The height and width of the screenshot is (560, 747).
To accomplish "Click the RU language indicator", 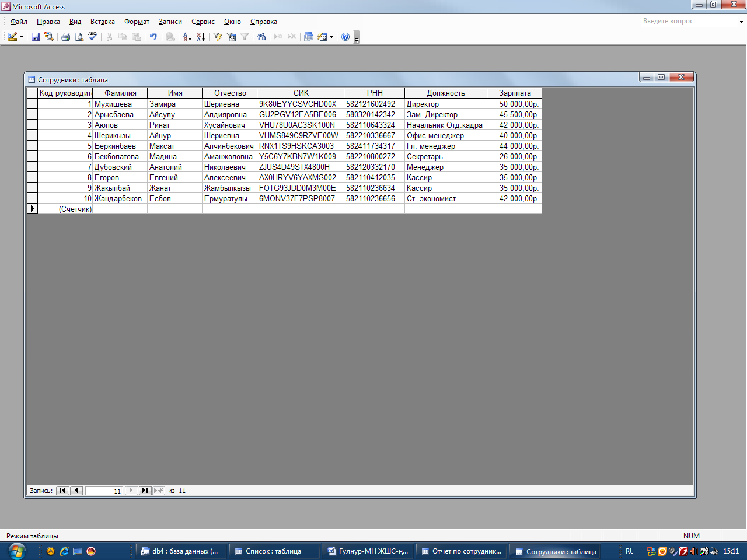I will (x=630, y=551).
